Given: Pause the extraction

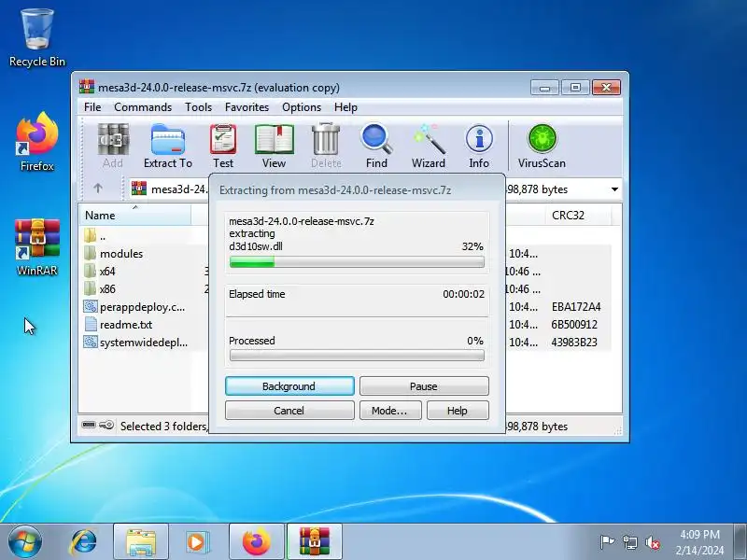Looking at the screenshot, I should click(424, 386).
